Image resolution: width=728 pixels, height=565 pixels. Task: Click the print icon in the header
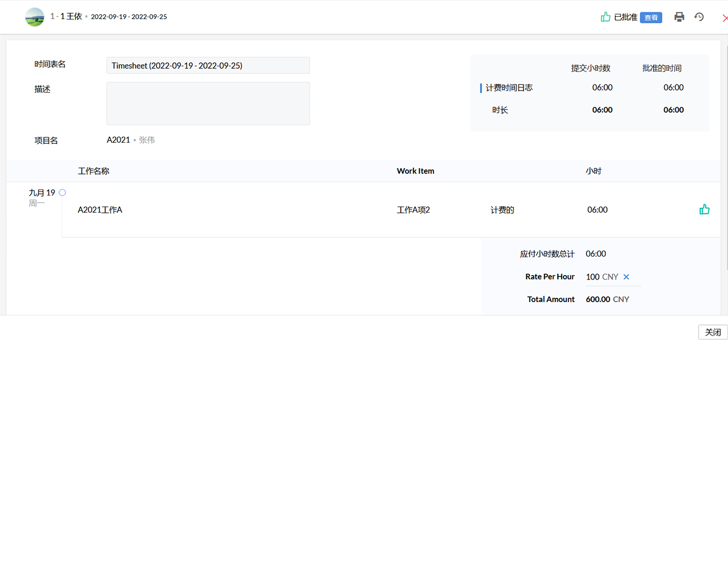[679, 17]
